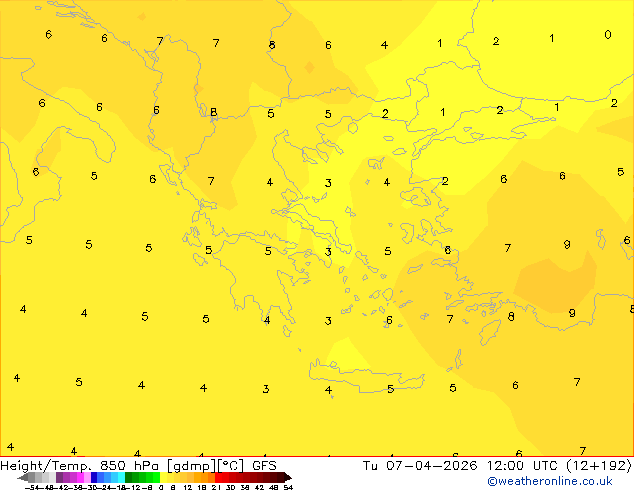This screenshot has height=490, width=634.
Task: Click the lone 0 value on the map
Action: point(608,35)
